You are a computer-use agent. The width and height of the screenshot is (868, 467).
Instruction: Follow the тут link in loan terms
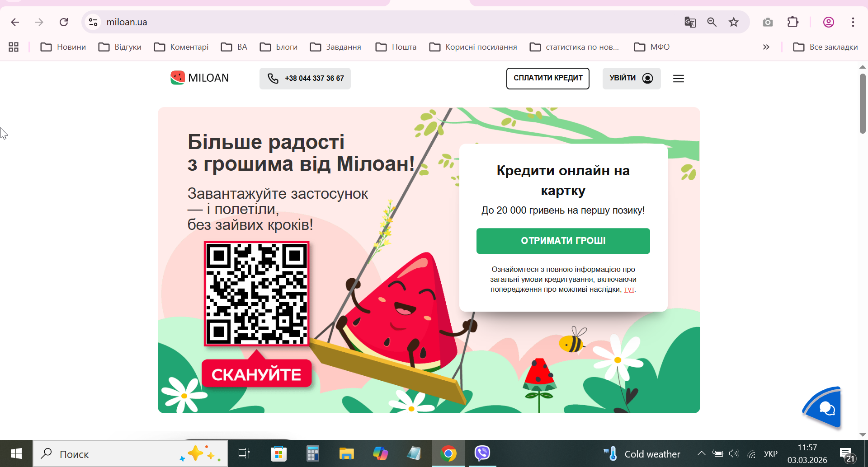pos(629,290)
